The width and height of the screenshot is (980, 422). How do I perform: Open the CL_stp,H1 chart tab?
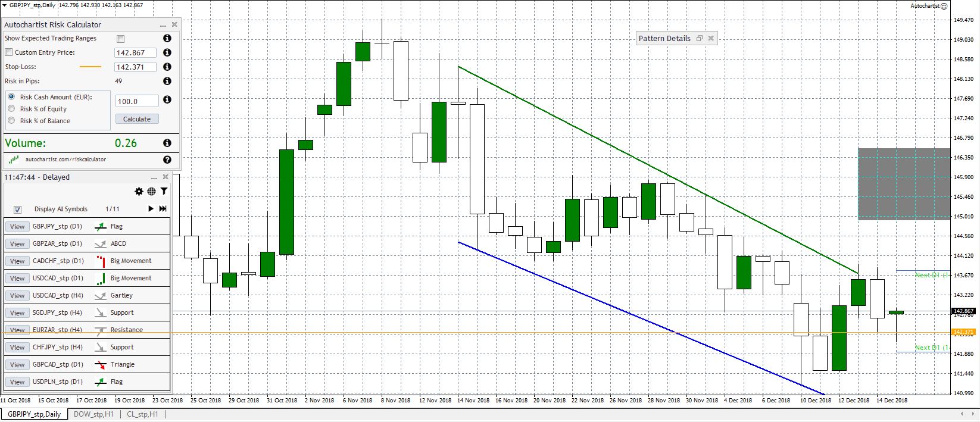pyautogui.click(x=142, y=414)
